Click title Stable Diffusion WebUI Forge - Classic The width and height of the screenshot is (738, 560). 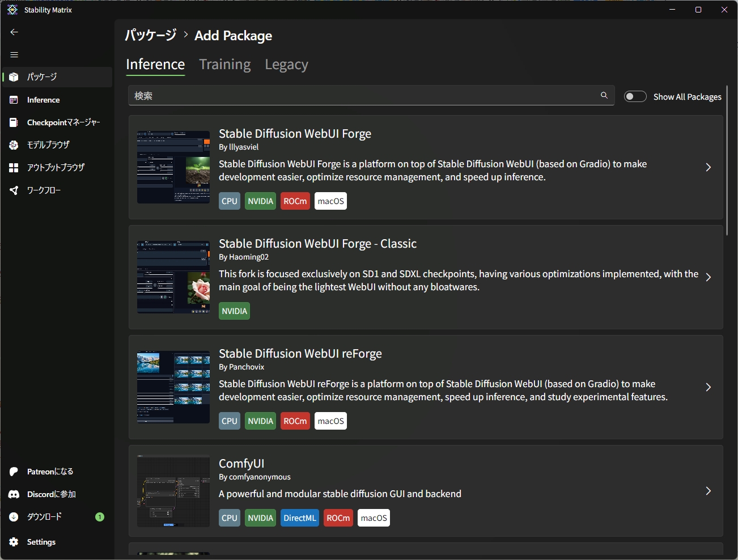coord(317,244)
